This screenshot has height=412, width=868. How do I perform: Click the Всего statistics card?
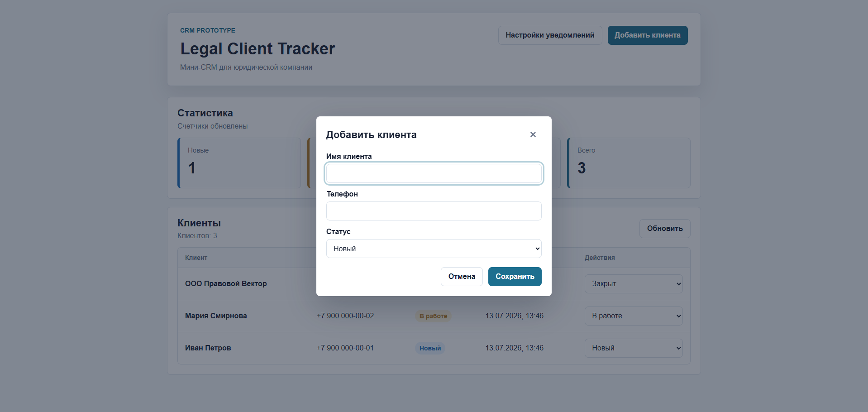click(629, 163)
